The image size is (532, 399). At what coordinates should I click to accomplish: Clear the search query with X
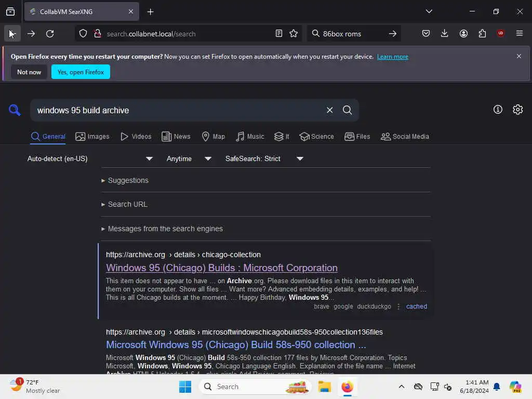[329, 110]
